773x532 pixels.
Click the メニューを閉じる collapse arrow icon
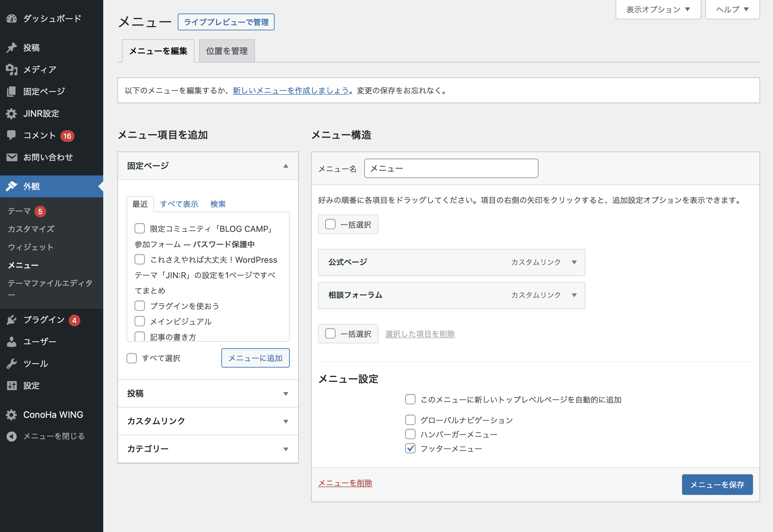coord(12,436)
